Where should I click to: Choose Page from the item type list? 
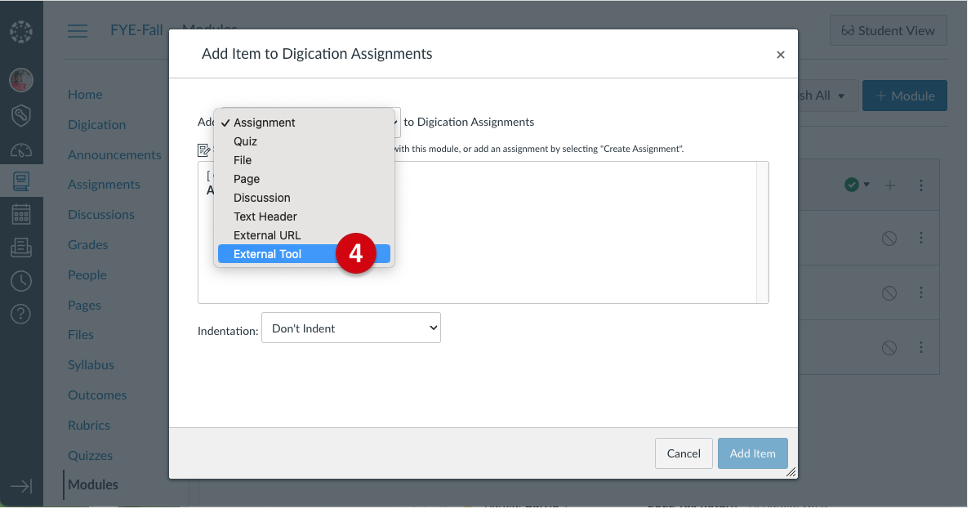tap(304, 179)
